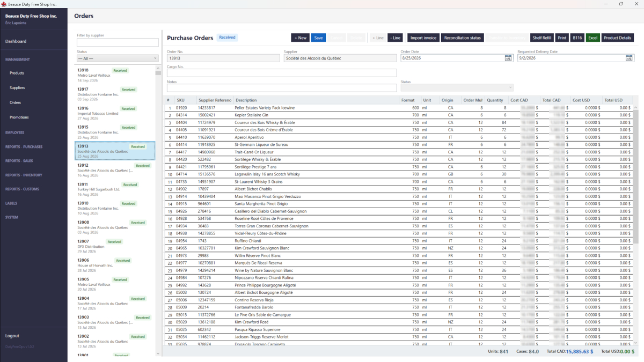Expand the Management section in sidebar
The image size is (644, 362).
pos(18,60)
